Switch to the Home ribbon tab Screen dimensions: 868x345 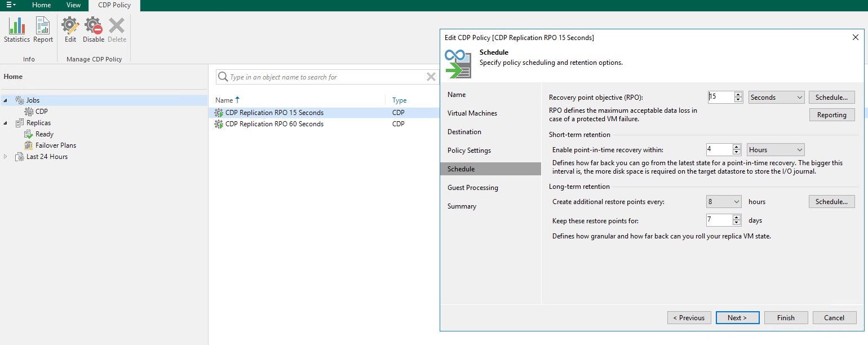(x=41, y=5)
